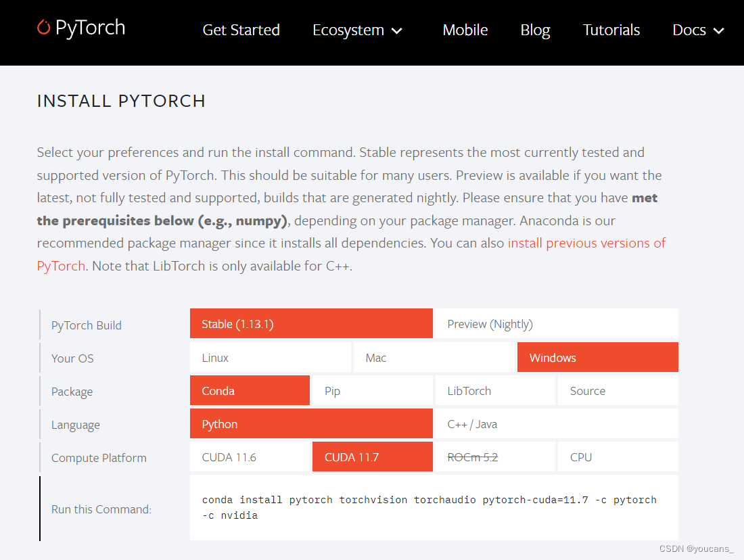Click the Run this Command label
The width and height of the screenshot is (744, 560).
coord(101,509)
